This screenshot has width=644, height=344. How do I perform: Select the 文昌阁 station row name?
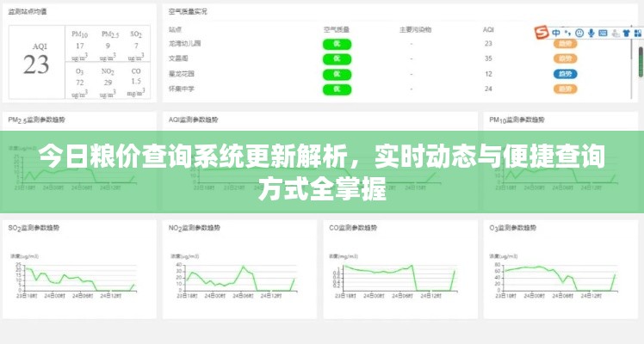click(180, 58)
